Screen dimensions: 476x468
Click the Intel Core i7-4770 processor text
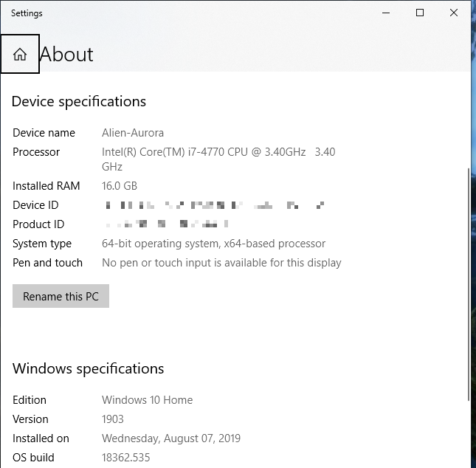[x=204, y=152]
